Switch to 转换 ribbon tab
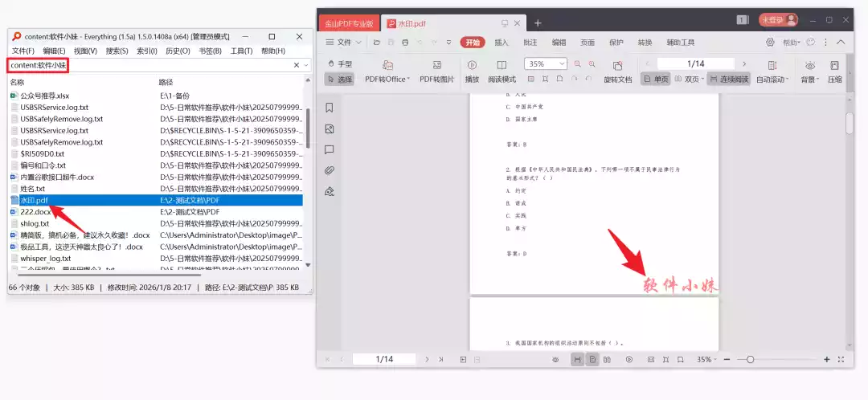The width and height of the screenshot is (868, 400). tap(645, 42)
